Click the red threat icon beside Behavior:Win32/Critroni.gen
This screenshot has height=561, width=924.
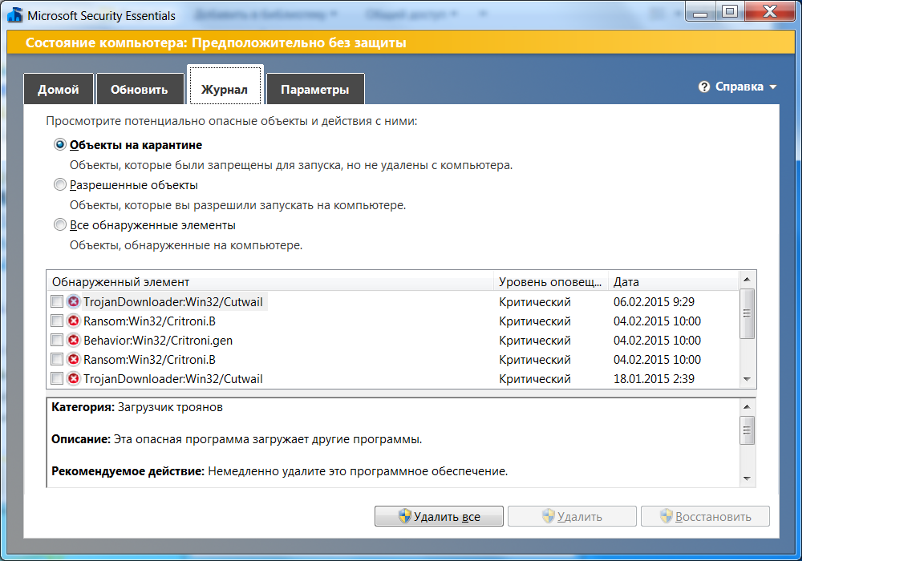click(73, 341)
